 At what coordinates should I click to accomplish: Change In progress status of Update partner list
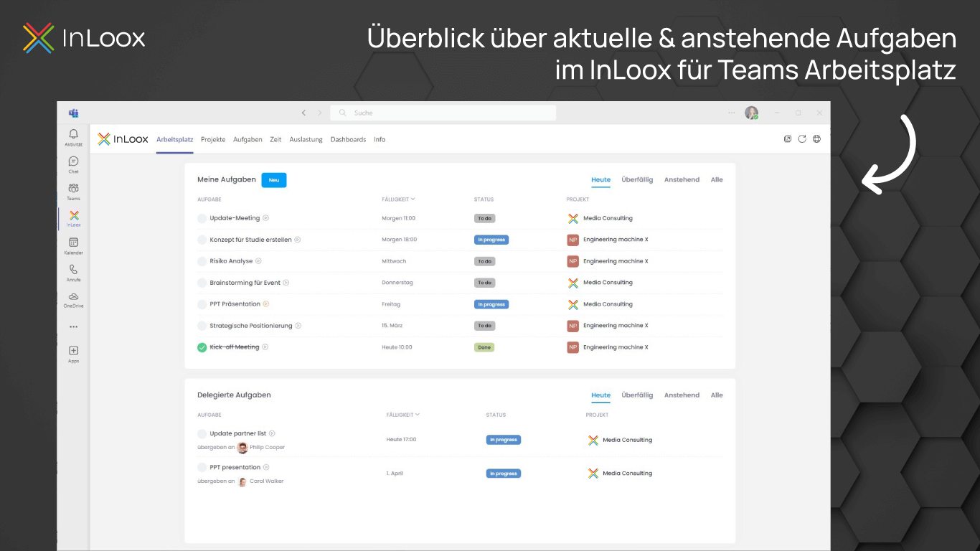point(504,440)
